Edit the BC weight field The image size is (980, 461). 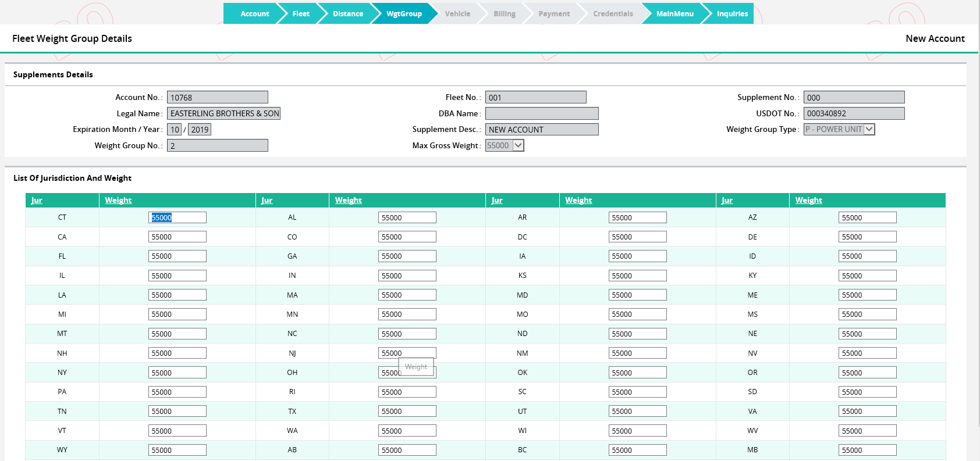pos(638,450)
